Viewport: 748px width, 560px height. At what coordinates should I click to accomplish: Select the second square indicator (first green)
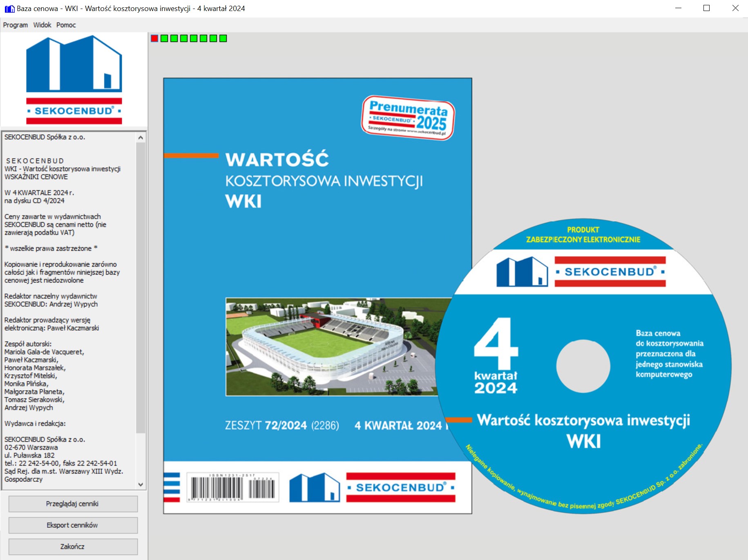164,38
